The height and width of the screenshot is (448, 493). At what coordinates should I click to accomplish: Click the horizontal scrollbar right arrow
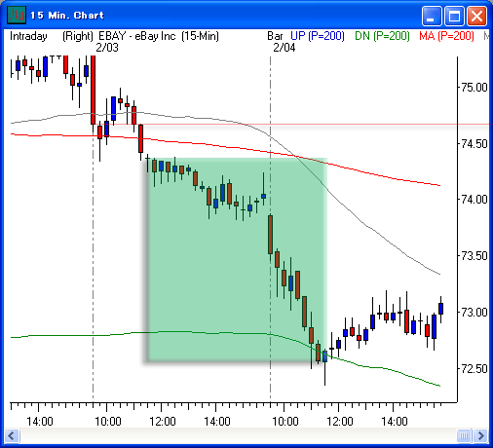[480, 435]
